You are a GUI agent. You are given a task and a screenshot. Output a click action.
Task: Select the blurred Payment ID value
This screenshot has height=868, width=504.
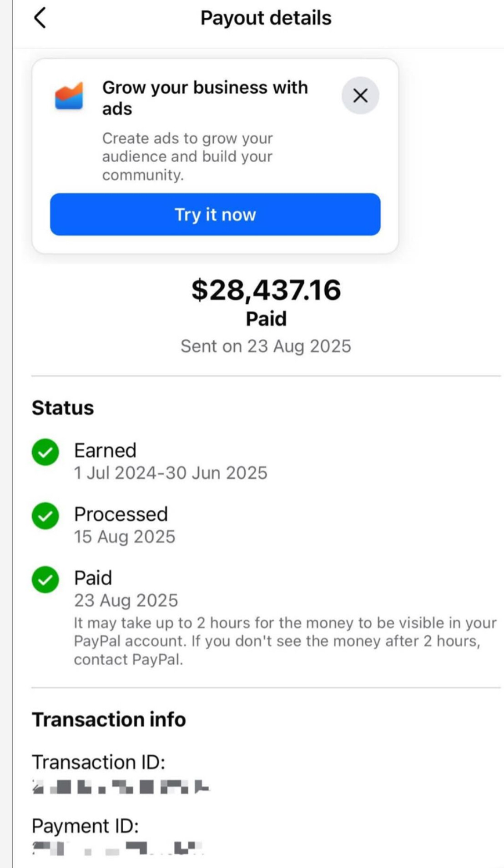[x=117, y=848]
